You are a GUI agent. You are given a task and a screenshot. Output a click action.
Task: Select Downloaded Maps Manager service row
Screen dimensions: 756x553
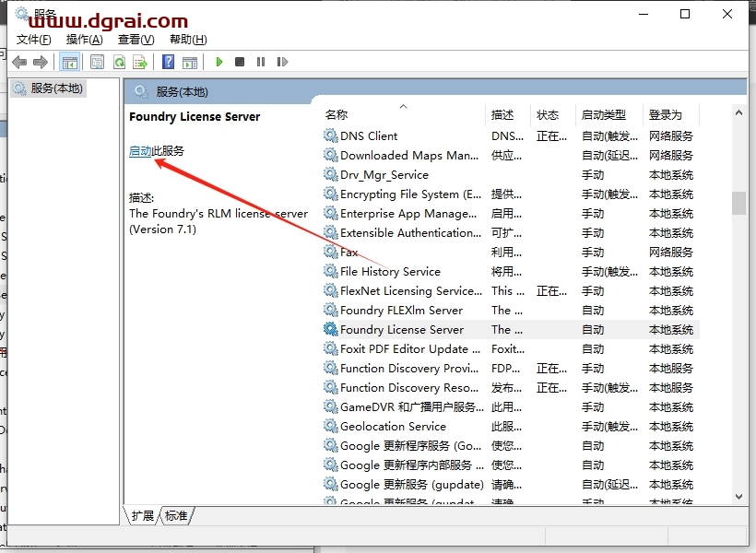tap(510, 155)
